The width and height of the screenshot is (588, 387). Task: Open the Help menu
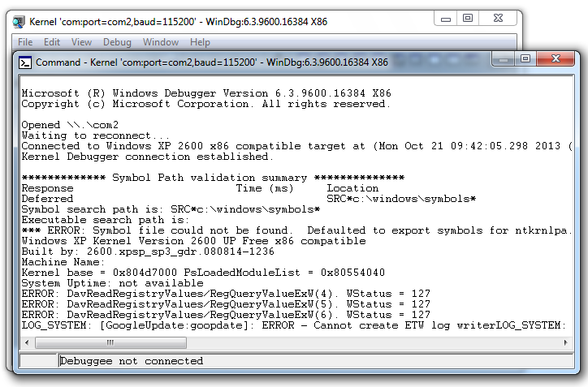(x=200, y=42)
